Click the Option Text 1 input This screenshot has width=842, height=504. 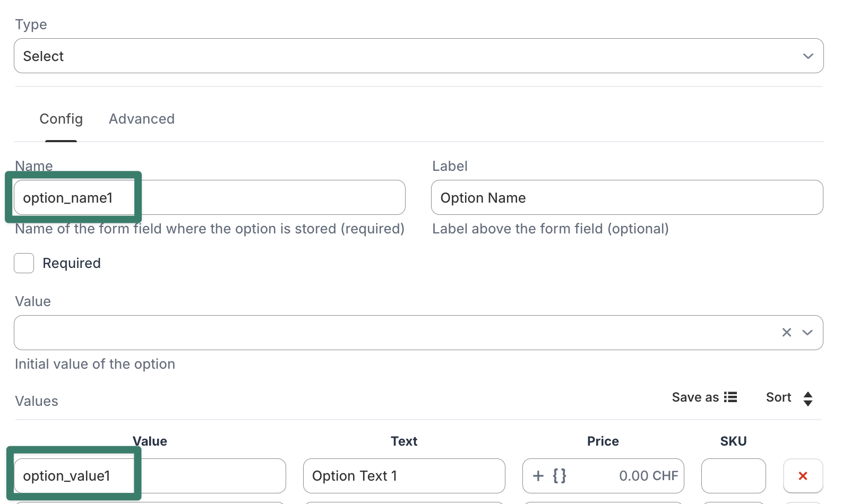tap(403, 476)
